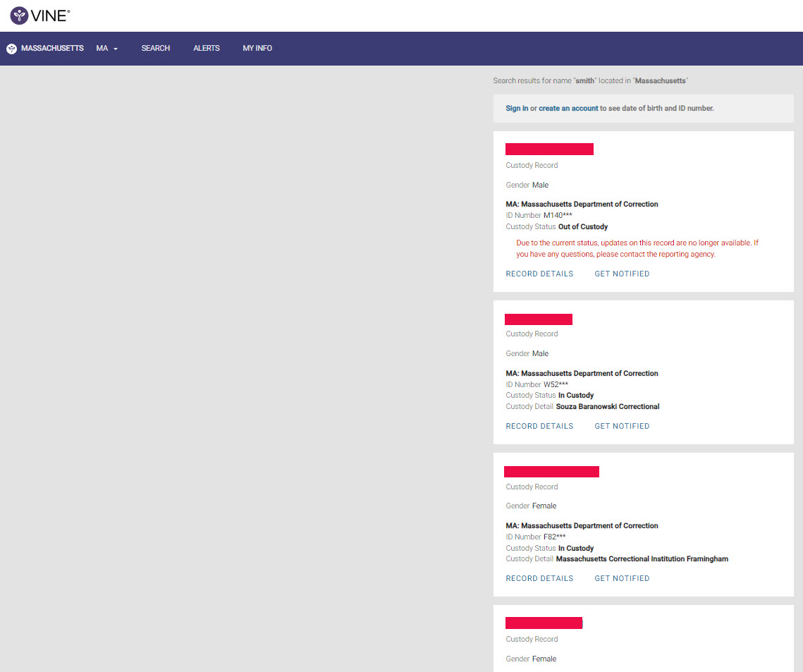Click the Massachusetts state seal icon
The height and width of the screenshot is (672, 803).
coord(11,49)
